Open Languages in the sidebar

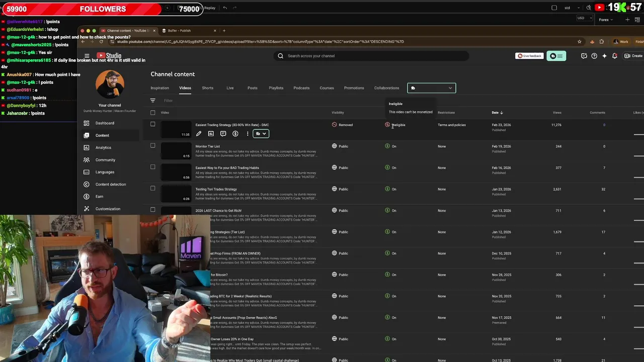coord(105,172)
